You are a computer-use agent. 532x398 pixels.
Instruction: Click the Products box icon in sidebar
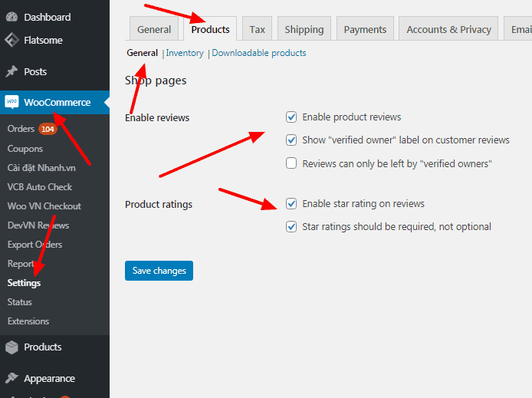pos(11,347)
